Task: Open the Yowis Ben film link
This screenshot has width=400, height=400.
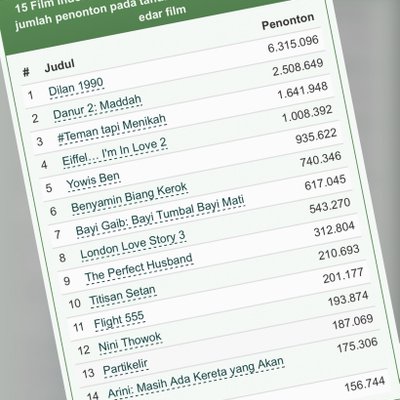Action: pyautogui.click(x=93, y=181)
